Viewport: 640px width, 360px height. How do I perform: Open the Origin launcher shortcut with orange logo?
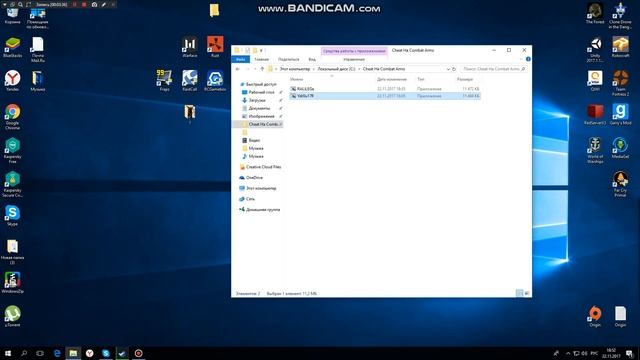(x=595, y=316)
